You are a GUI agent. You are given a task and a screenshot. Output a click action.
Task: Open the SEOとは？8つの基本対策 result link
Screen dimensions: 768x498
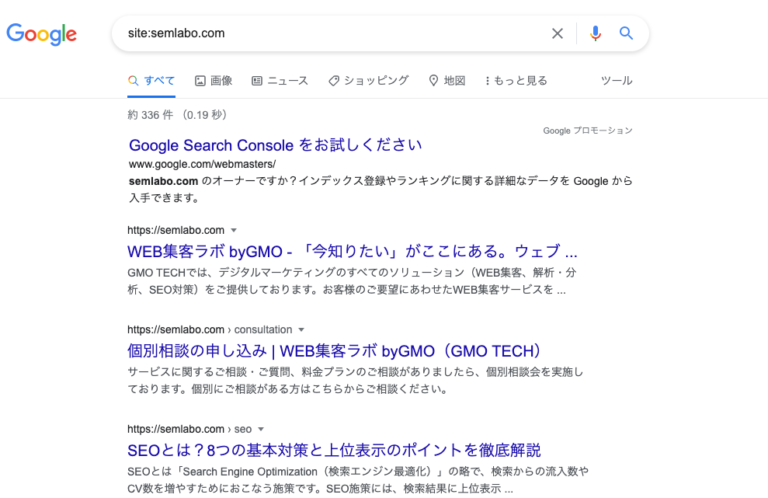(x=334, y=451)
